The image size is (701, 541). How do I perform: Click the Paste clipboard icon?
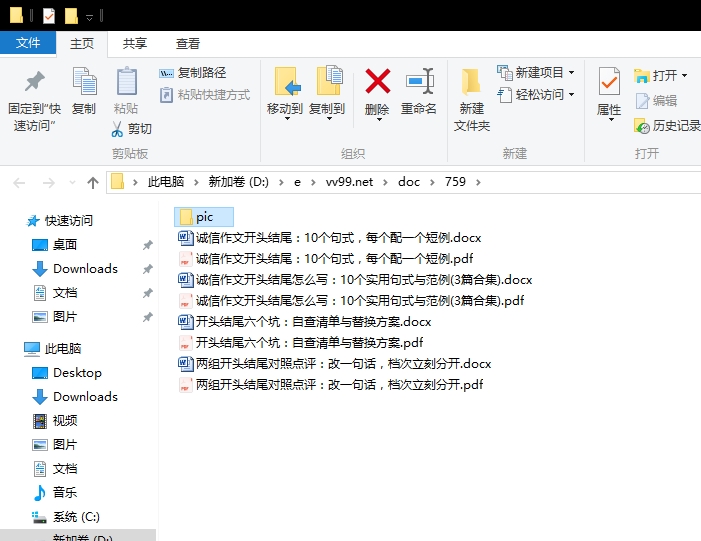click(x=126, y=81)
